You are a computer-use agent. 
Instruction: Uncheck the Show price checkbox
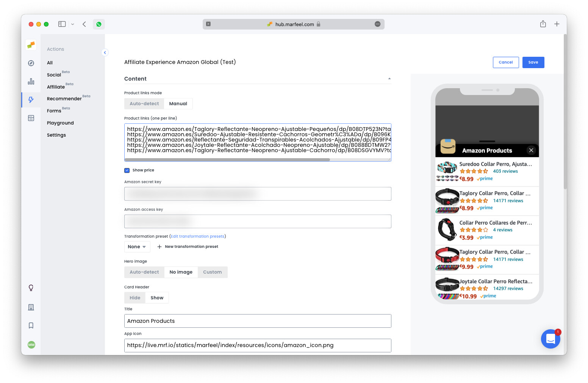tap(127, 170)
